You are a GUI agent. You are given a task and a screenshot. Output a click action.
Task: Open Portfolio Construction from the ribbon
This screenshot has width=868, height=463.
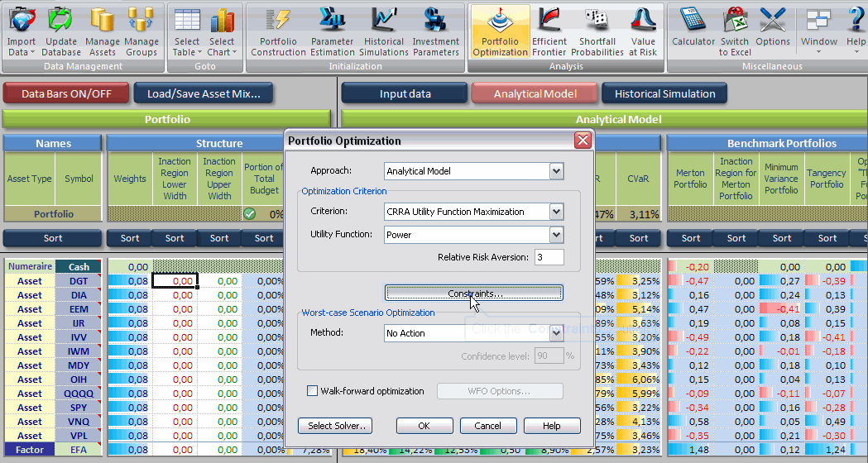pos(278,20)
